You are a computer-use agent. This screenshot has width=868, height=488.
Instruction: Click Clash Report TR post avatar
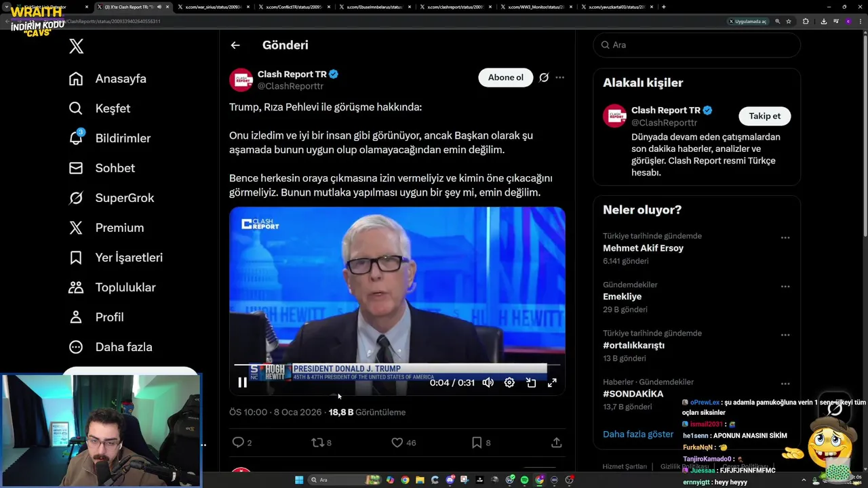[241, 80]
